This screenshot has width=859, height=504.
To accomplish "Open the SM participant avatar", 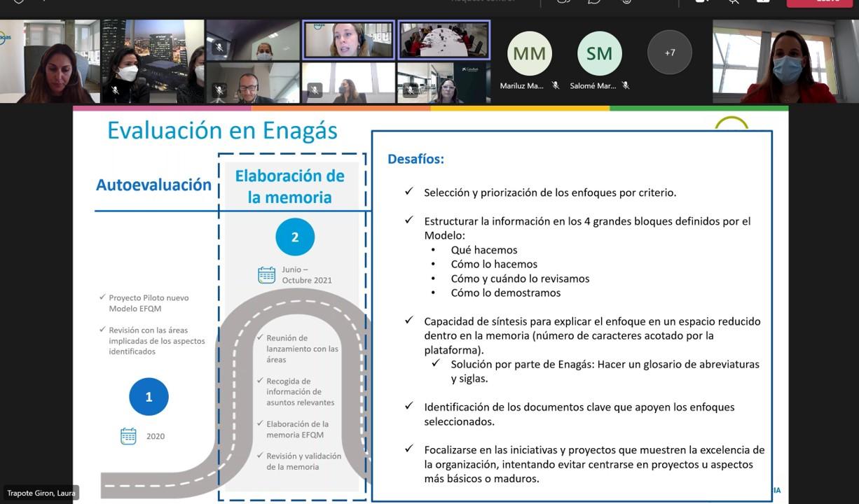I will 599,53.
